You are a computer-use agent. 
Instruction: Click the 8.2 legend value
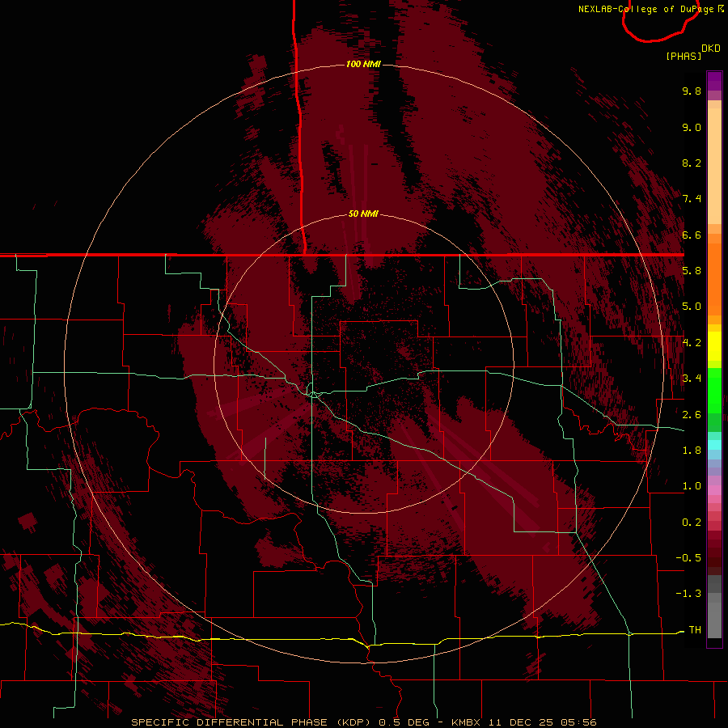692,163
